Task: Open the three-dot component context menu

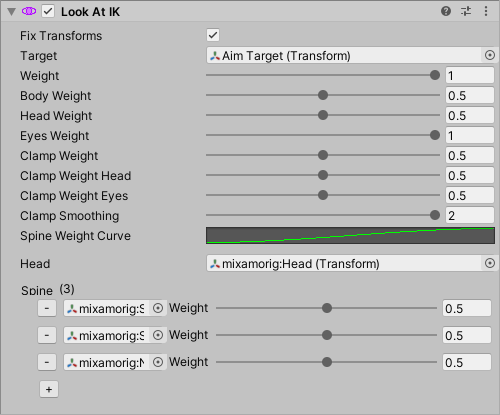Action: coord(486,11)
